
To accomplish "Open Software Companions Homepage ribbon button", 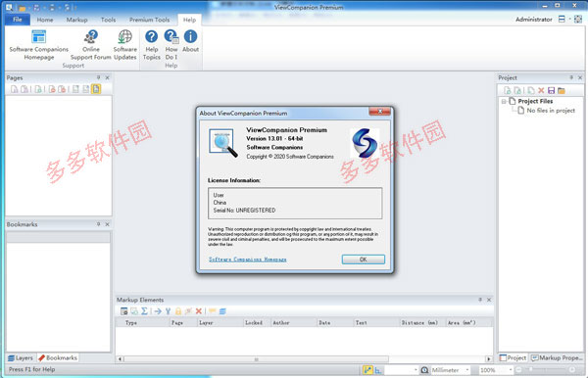I will [x=38, y=45].
